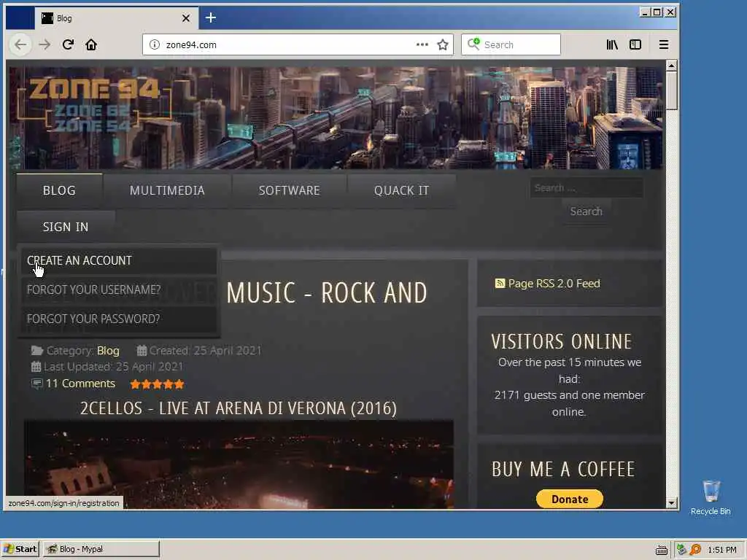Click the keyboard icon in system tray
Viewport: 747px width, 560px height.
pyautogui.click(x=661, y=550)
